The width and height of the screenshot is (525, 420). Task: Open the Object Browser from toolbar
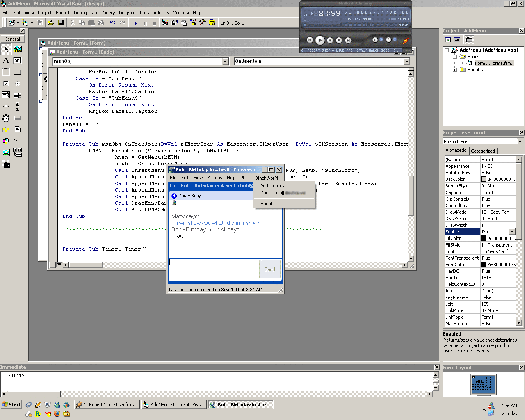click(193, 23)
